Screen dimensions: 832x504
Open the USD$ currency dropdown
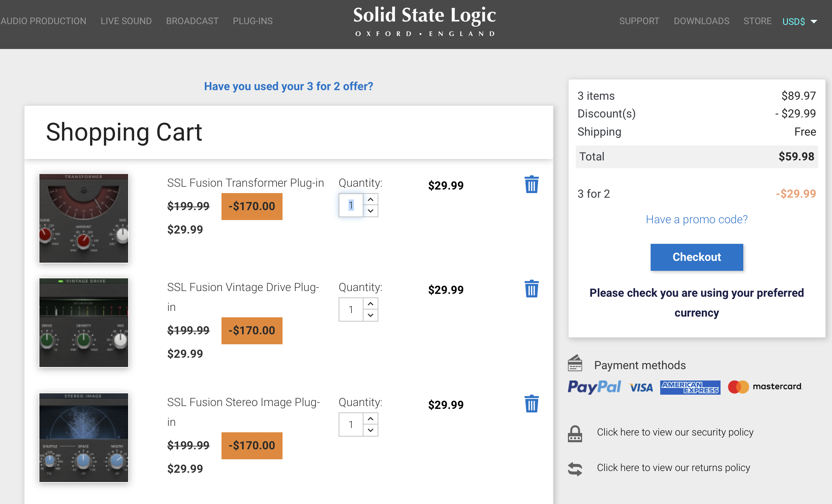[x=800, y=22]
